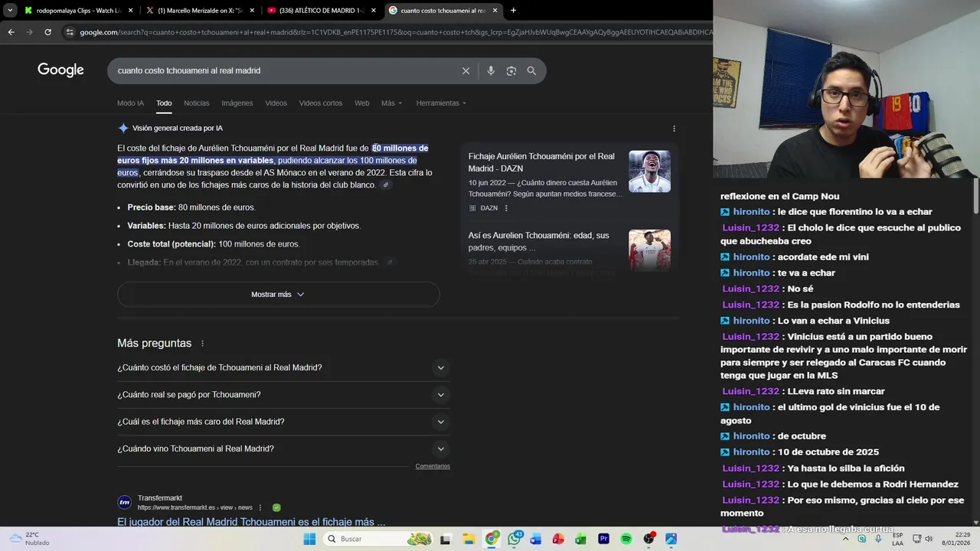Open the Google logo homepage
Image resolution: width=980 pixels, height=551 pixels.
[60, 70]
